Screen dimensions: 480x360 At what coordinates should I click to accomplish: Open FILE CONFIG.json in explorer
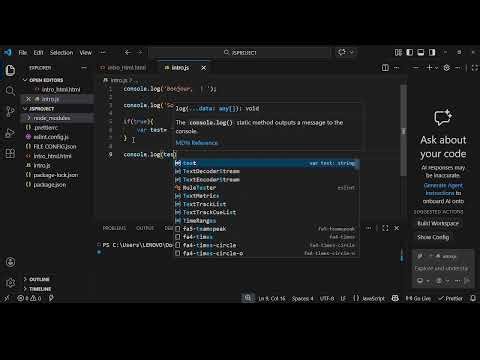(55, 147)
